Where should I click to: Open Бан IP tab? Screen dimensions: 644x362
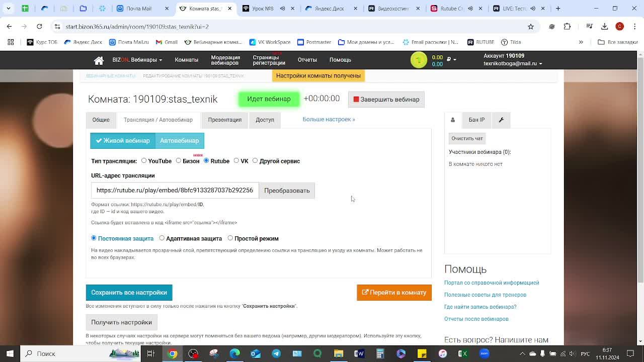476,120
